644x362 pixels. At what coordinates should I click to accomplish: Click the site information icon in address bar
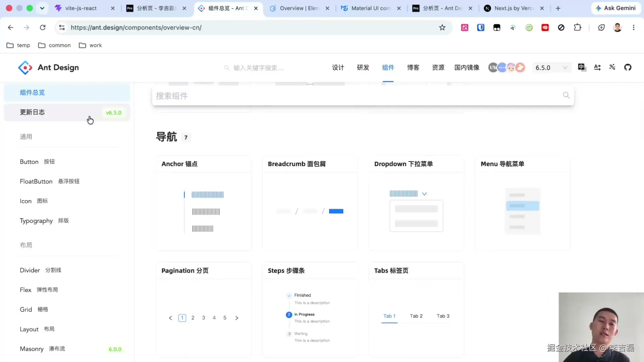pyautogui.click(x=62, y=27)
